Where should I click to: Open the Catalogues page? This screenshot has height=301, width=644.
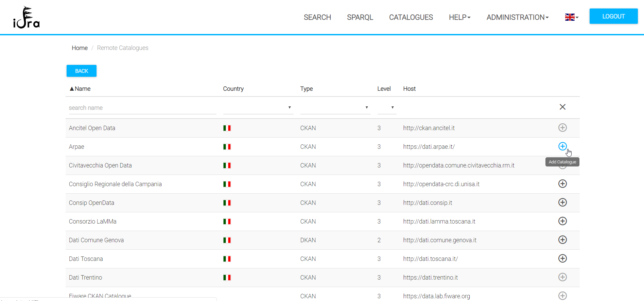pyautogui.click(x=411, y=17)
